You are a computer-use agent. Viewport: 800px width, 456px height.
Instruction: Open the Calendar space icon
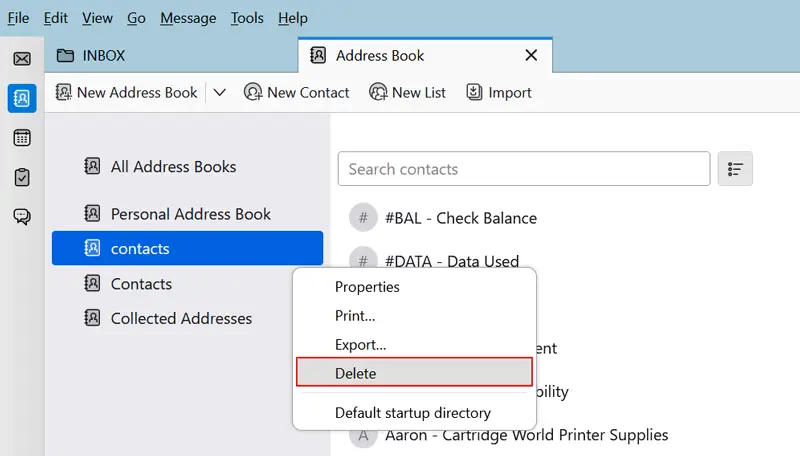21,138
